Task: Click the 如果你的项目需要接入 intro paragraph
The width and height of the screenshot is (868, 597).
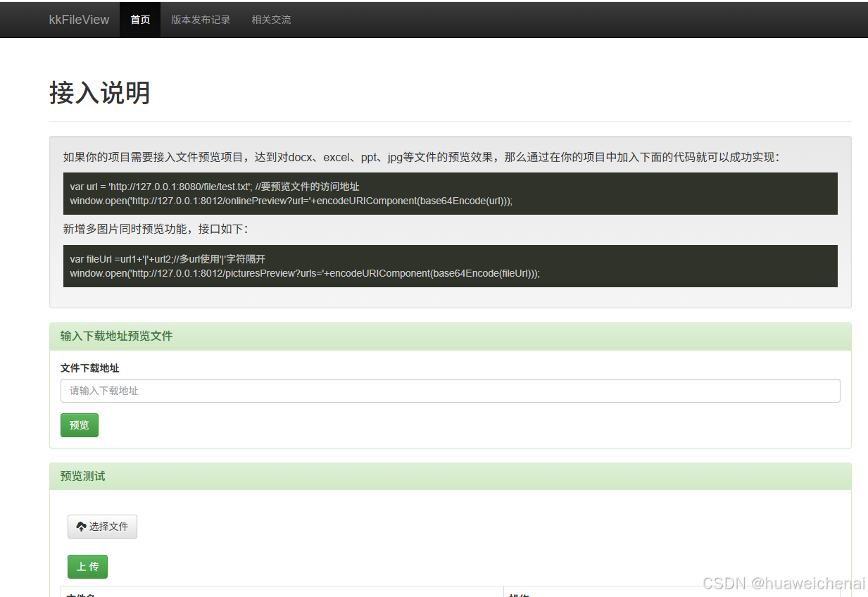Action: pyautogui.click(x=421, y=157)
